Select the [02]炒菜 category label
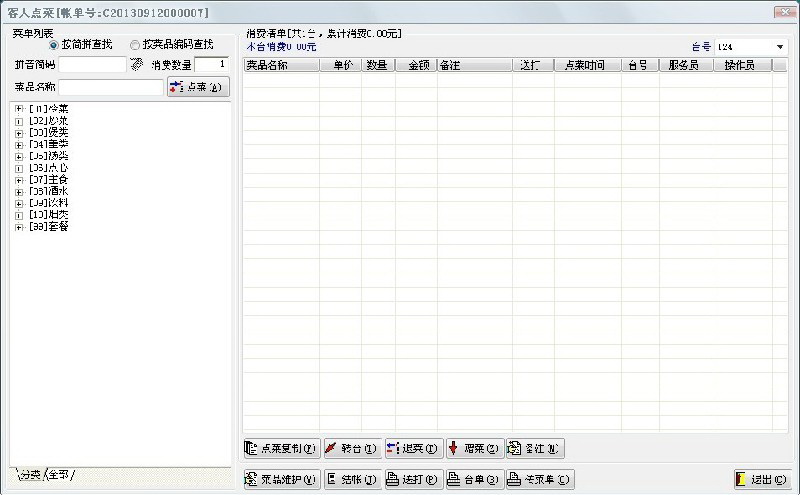 coord(48,121)
